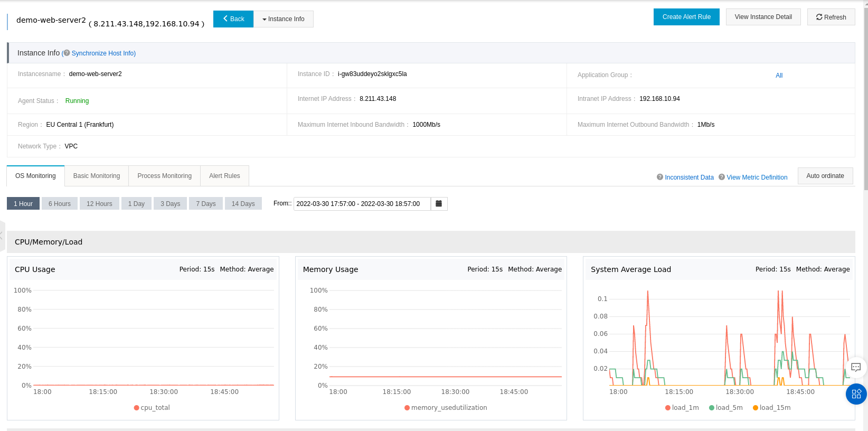Click EU Central 1 (Frankfurt) region text
The image size is (868, 431).
(x=80, y=125)
